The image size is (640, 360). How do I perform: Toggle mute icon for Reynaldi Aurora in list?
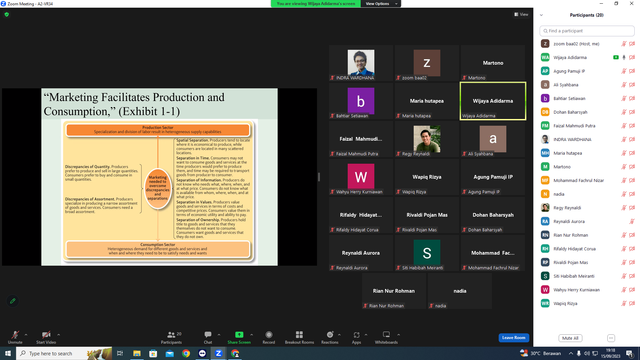(631, 222)
